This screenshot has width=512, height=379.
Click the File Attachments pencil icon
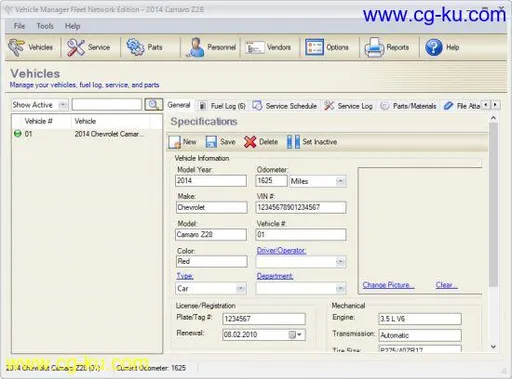pyautogui.click(x=448, y=106)
